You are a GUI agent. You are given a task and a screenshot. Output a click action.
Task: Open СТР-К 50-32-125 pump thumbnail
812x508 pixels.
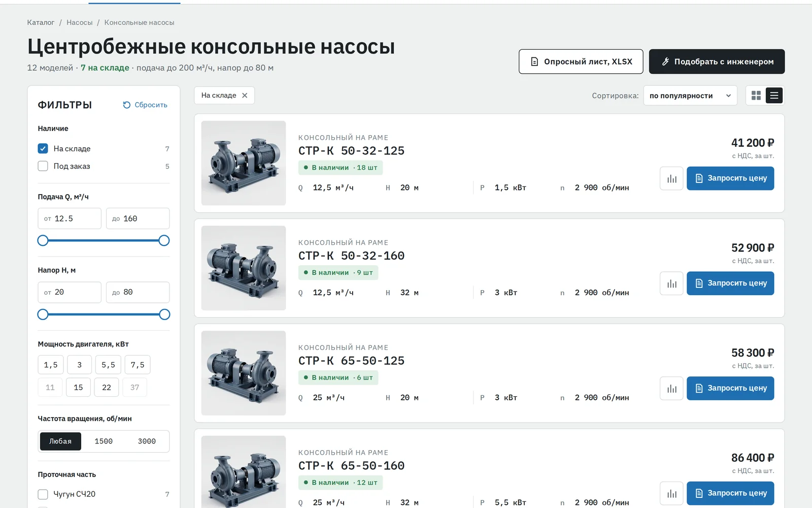pos(244,163)
